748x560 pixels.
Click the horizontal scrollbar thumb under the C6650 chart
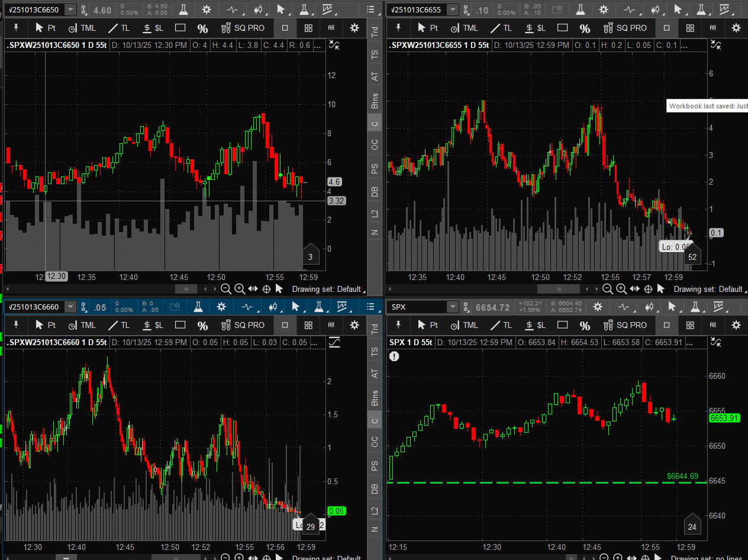(x=186, y=289)
